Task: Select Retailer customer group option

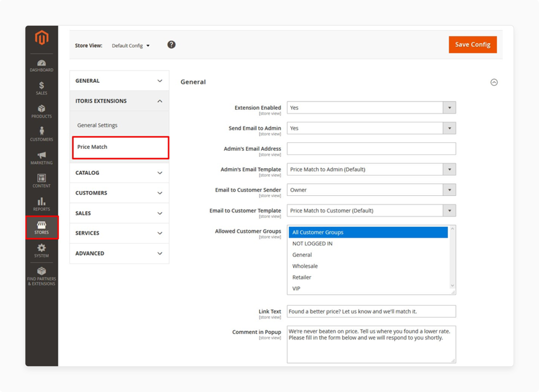Action: tap(368, 277)
